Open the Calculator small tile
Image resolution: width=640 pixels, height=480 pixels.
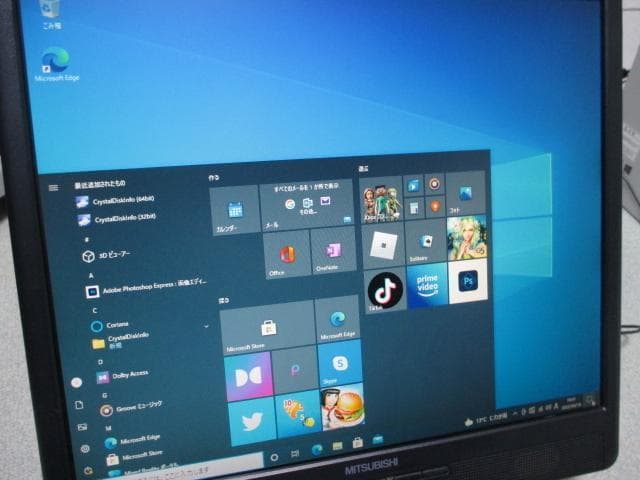pyautogui.click(x=414, y=209)
